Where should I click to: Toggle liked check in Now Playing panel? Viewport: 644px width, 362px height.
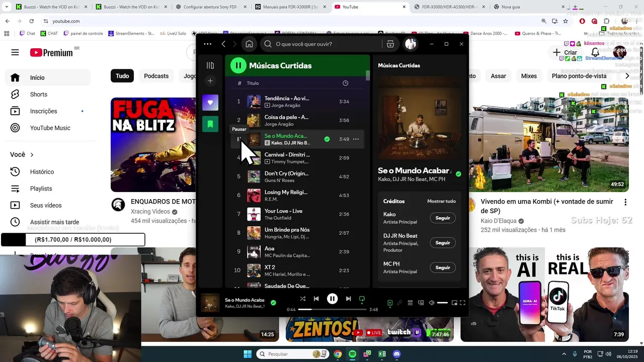point(458,174)
